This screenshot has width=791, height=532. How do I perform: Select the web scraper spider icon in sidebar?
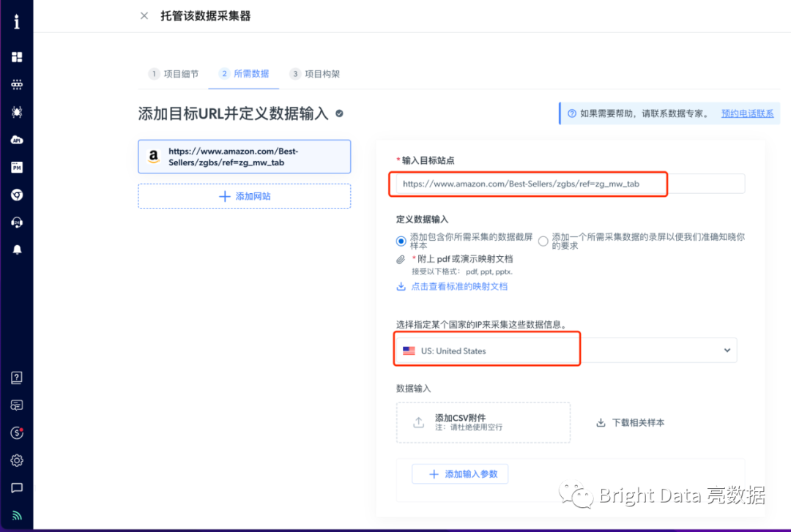point(17,111)
